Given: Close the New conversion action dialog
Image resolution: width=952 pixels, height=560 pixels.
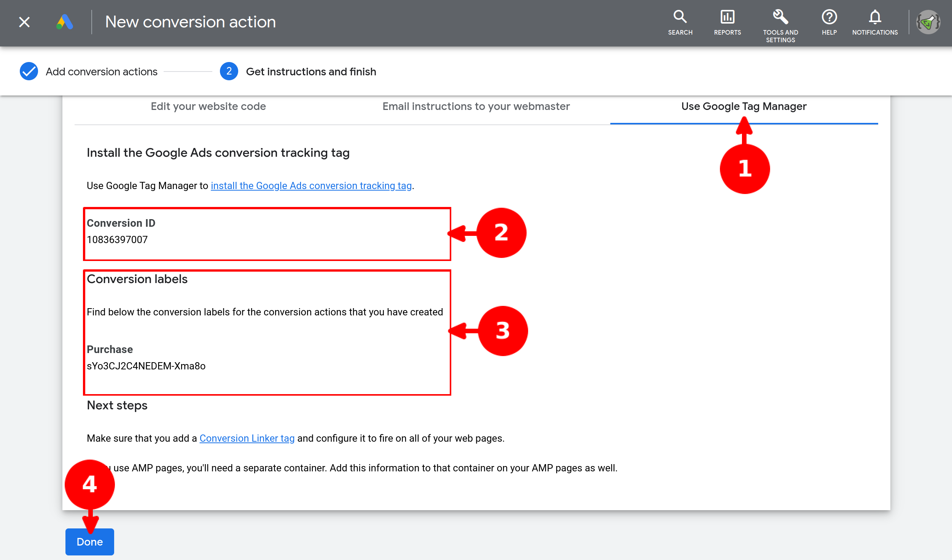Looking at the screenshot, I should pyautogui.click(x=24, y=22).
